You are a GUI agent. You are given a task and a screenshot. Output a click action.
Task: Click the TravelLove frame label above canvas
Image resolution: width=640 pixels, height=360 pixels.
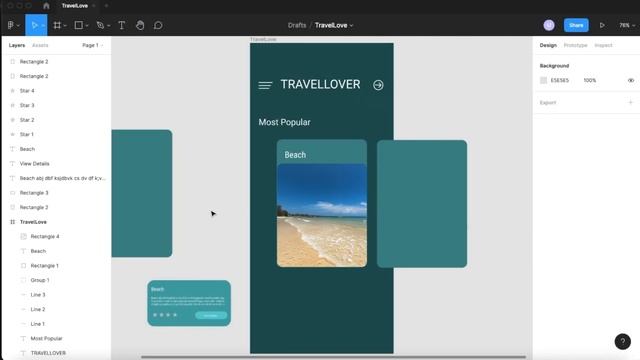pyautogui.click(x=263, y=40)
